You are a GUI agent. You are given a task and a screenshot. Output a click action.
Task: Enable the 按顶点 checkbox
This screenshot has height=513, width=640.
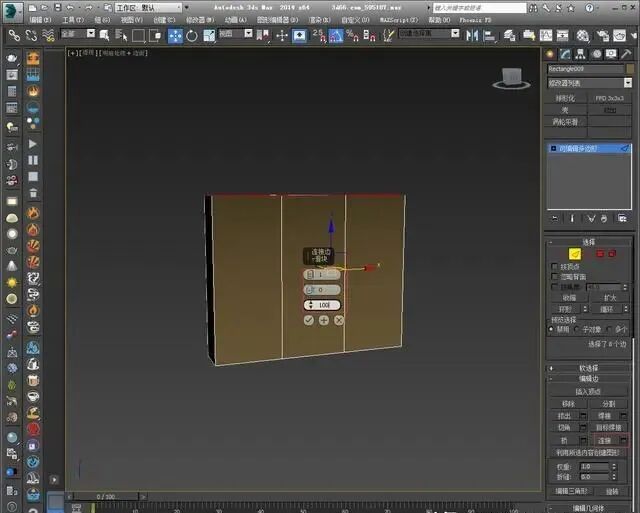[x=554, y=266]
